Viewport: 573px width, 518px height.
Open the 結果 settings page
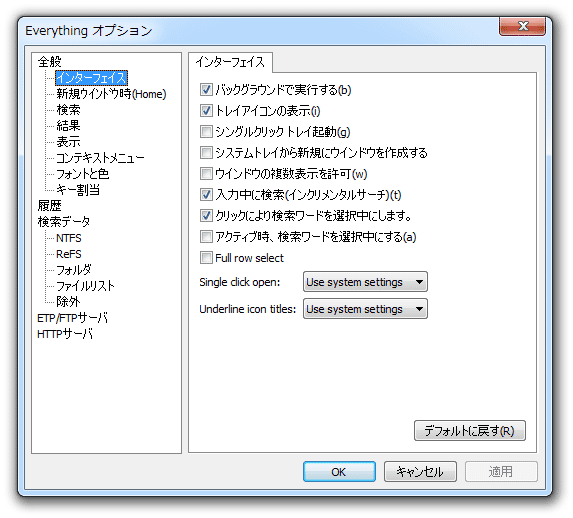tap(68, 126)
